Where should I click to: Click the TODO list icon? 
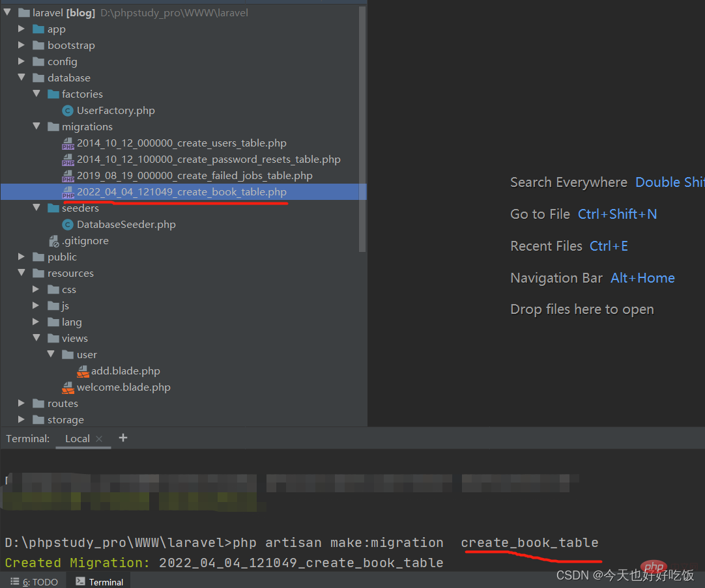pos(14,581)
